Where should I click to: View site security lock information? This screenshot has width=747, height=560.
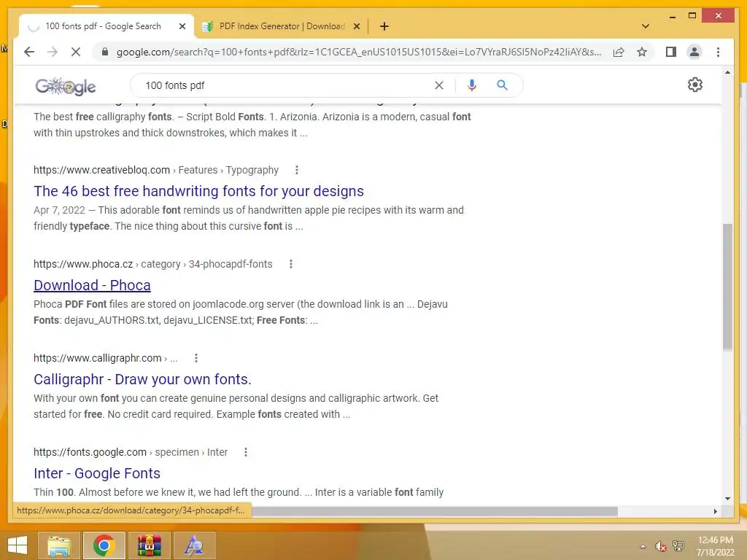click(105, 52)
